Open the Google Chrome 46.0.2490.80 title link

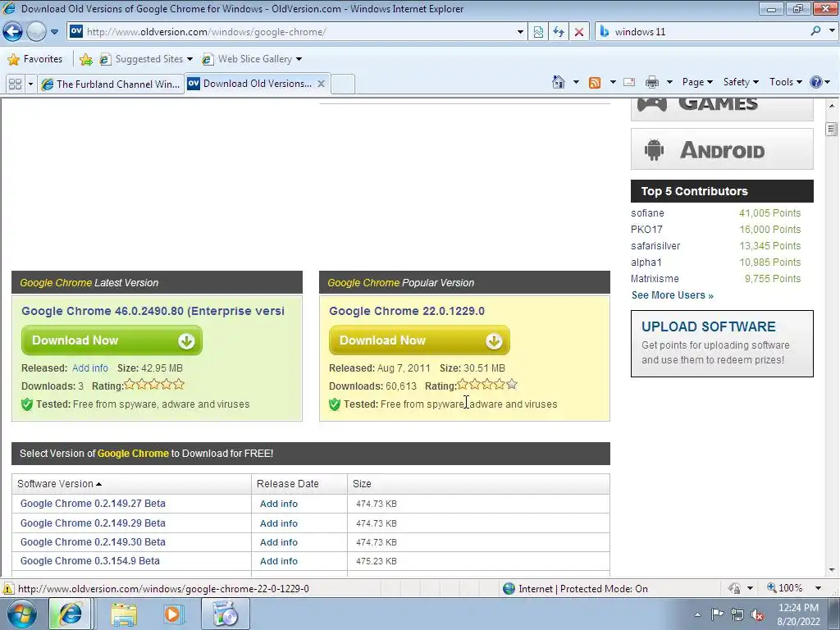(153, 311)
